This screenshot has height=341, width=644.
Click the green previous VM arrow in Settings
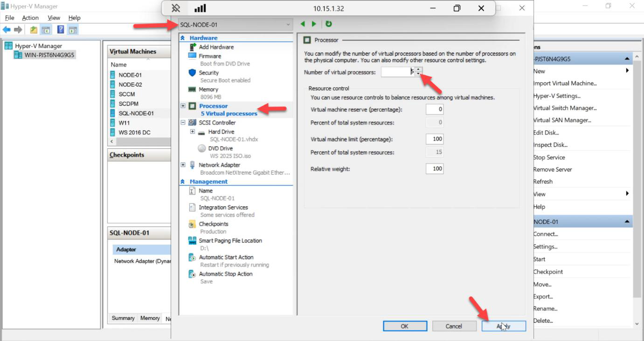303,24
